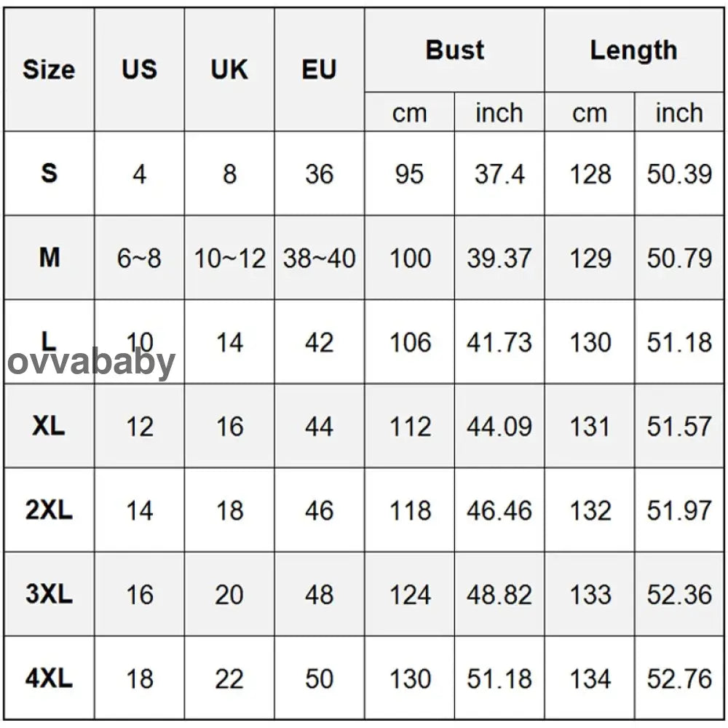Click the Size column header

click(49, 70)
